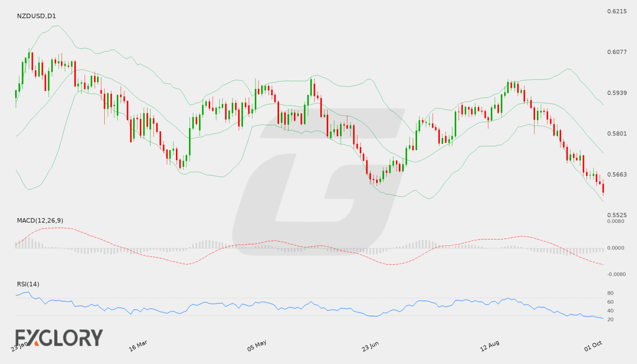Click the FXGLORY logo
Screen dimensions: 637x364
[59, 337]
